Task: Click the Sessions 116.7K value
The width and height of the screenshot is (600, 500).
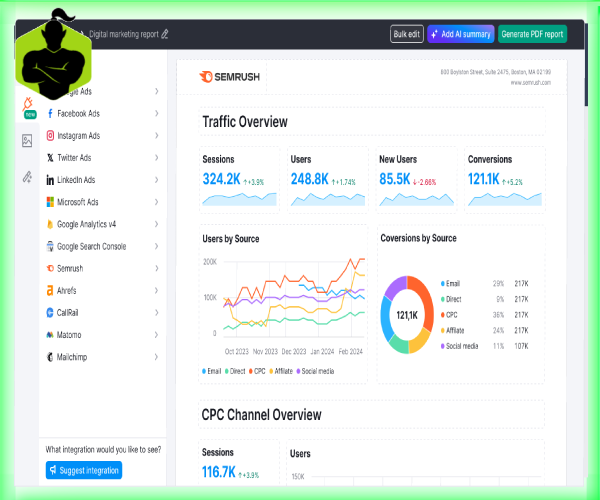Action: coord(218,472)
